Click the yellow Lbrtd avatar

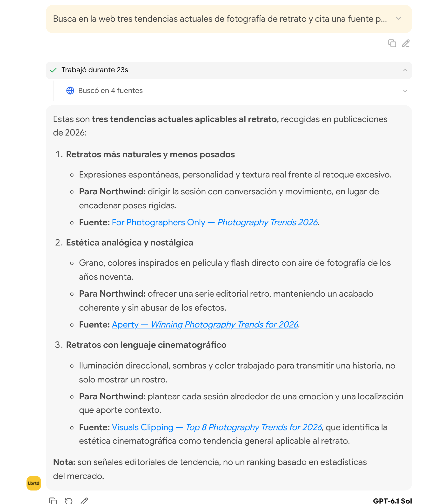click(x=34, y=483)
